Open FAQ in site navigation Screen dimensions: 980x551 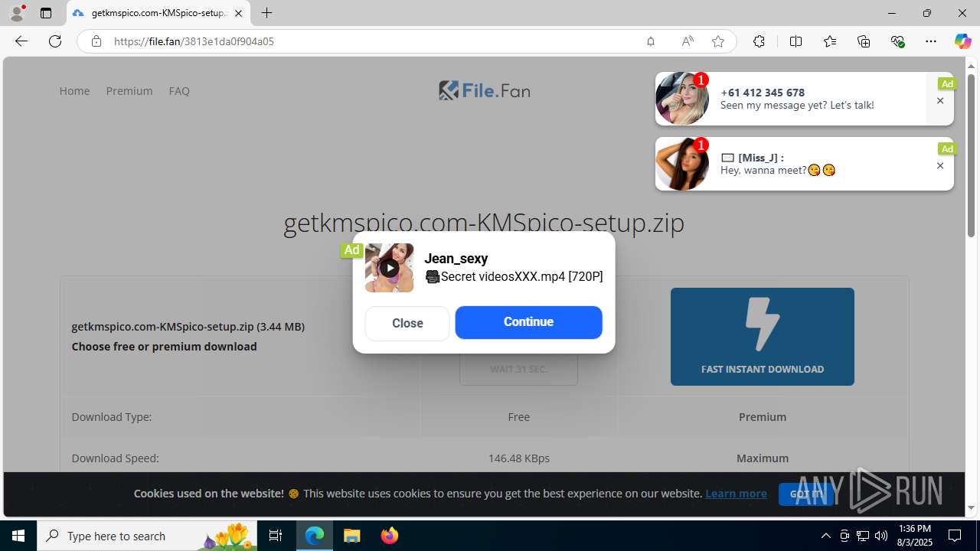click(x=179, y=90)
